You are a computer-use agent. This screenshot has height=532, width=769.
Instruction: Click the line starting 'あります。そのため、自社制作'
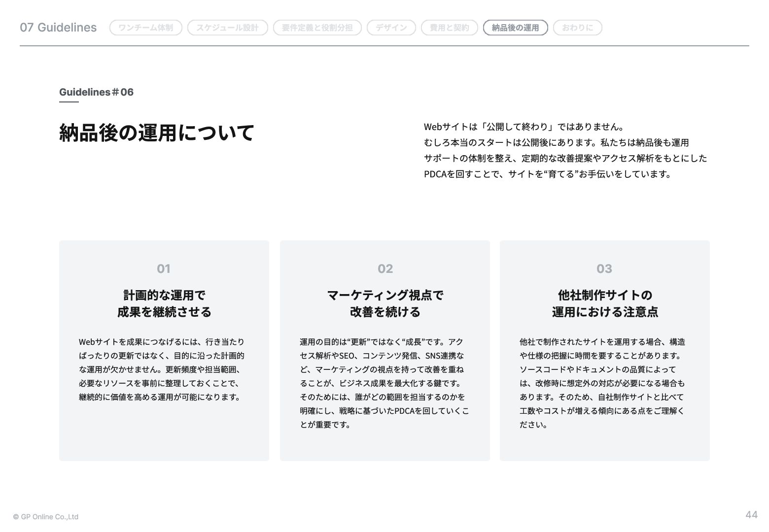click(602, 397)
